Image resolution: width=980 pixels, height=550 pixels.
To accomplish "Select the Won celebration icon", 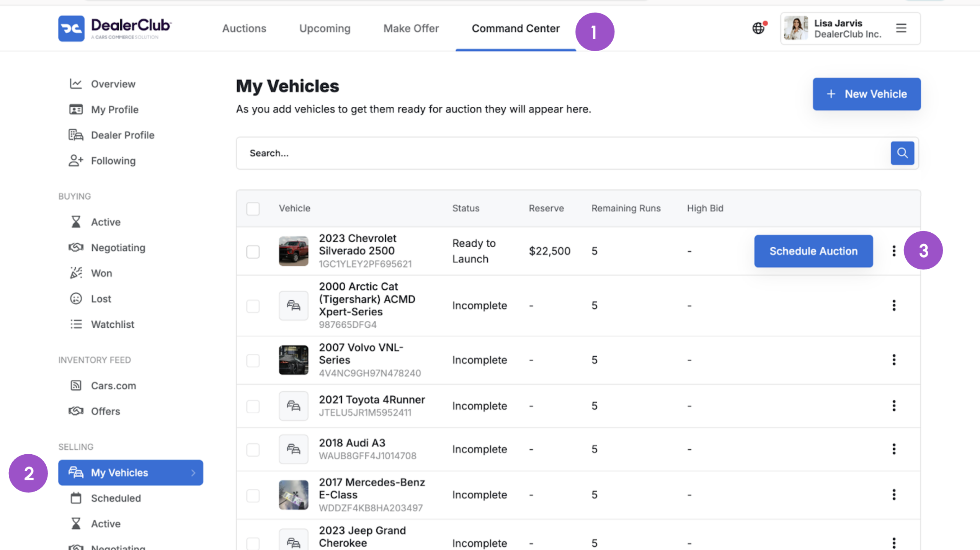I will click(76, 273).
